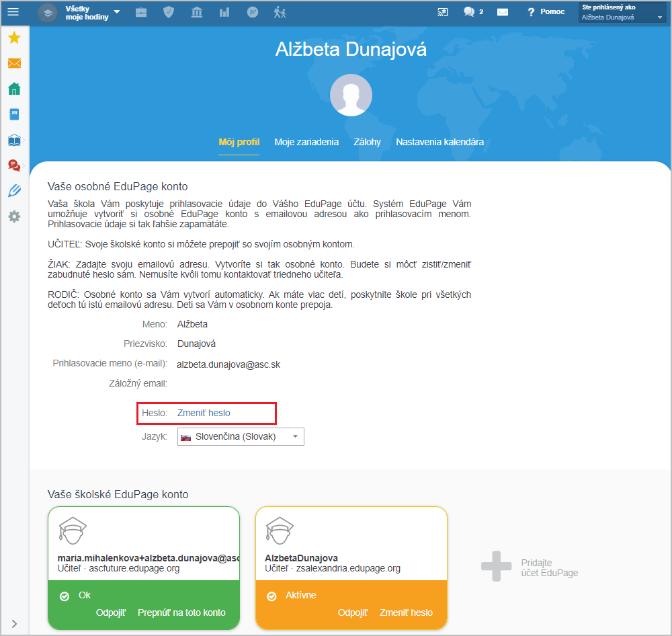
Task: Open the envelope messages icon in top bar
Action: pyautogui.click(x=503, y=12)
